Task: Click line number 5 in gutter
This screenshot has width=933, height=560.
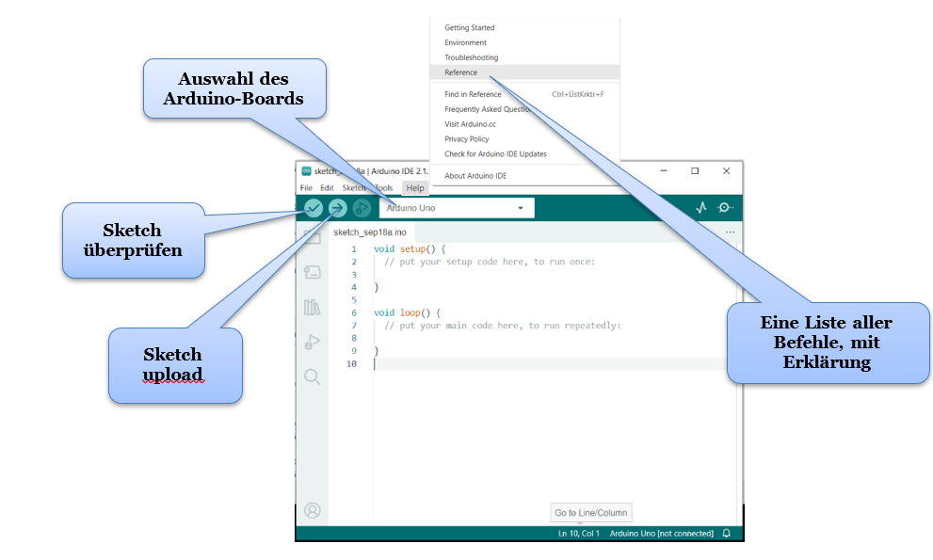Action: tap(354, 300)
